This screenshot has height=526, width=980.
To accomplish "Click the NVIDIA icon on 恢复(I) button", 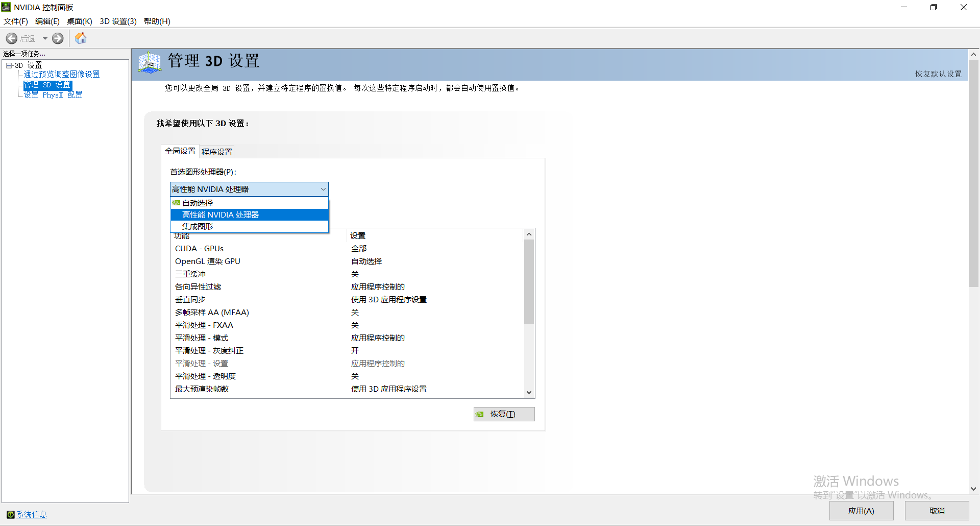I will (x=480, y=414).
